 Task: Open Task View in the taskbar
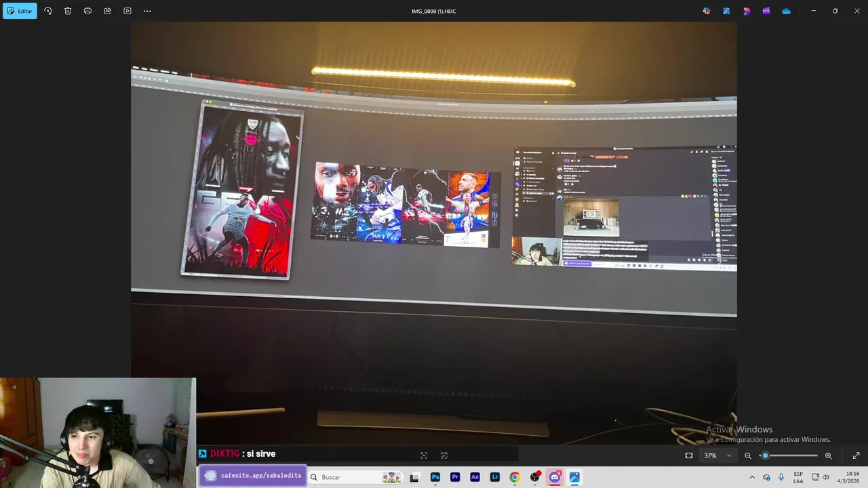click(414, 477)
